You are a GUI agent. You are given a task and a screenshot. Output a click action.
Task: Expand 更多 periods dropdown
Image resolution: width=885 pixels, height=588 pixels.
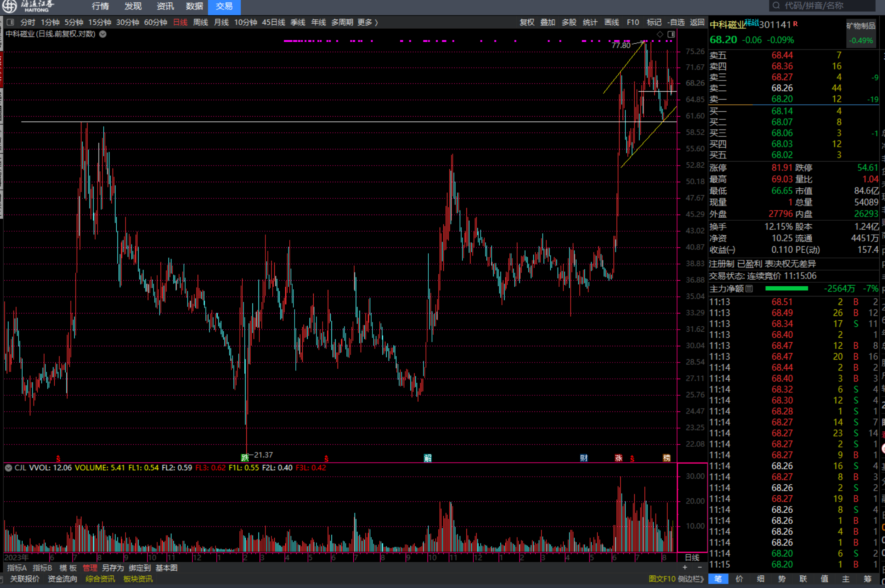point(368,22)
